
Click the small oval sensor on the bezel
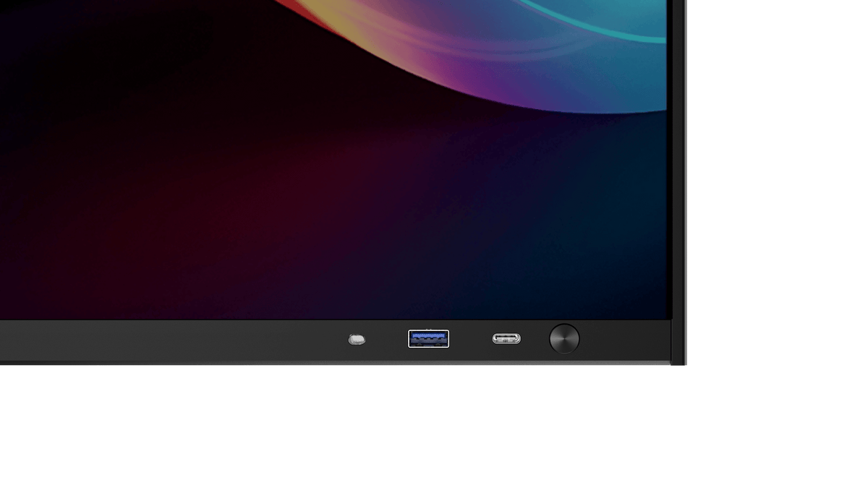357,340
